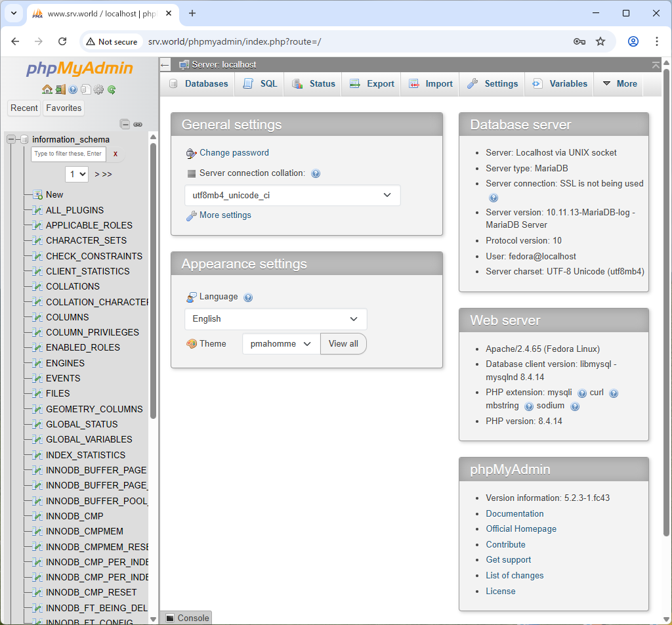Viewport: 672px width, 625px height.
Task: Open help beside Server connection collation
Action: tap(316, 173)
